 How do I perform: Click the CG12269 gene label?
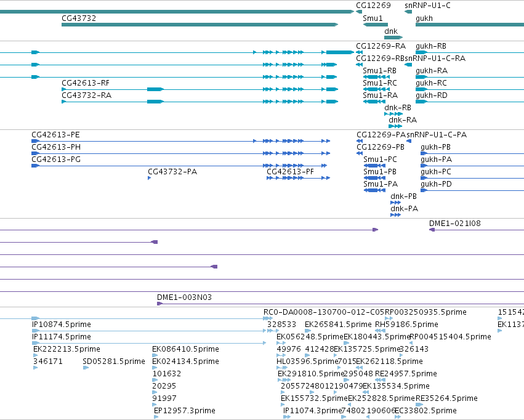pyautogui.click(x=373, y=6)
